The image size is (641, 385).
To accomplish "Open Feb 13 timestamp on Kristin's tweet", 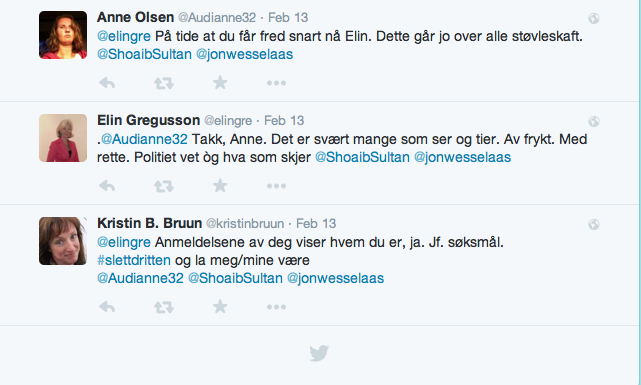I will click(316, 224).
